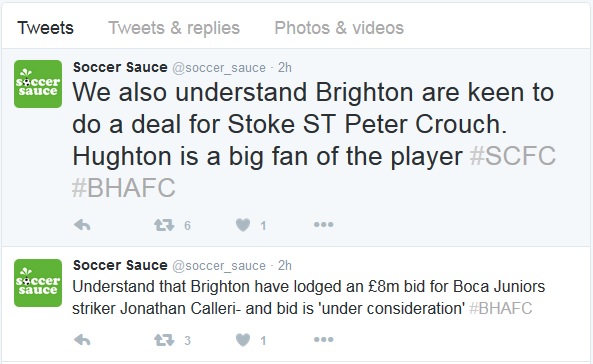
Task: Open more options on Calleri tweet
Action: point(323,339)
